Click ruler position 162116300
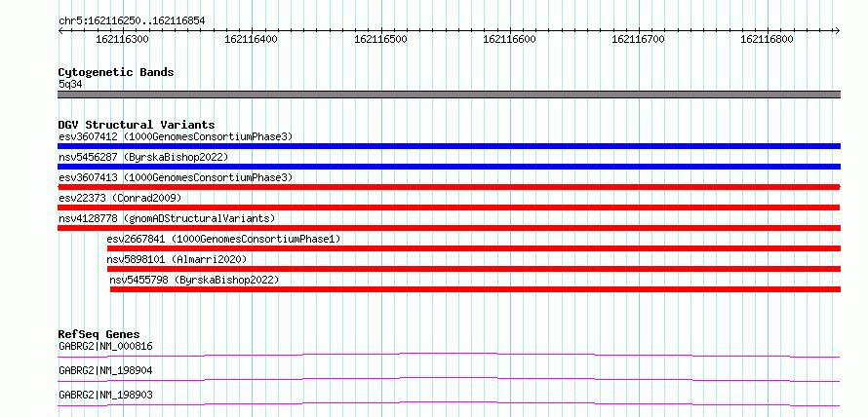868x417 pixels. pyautogui.click(x=122, y=39)
